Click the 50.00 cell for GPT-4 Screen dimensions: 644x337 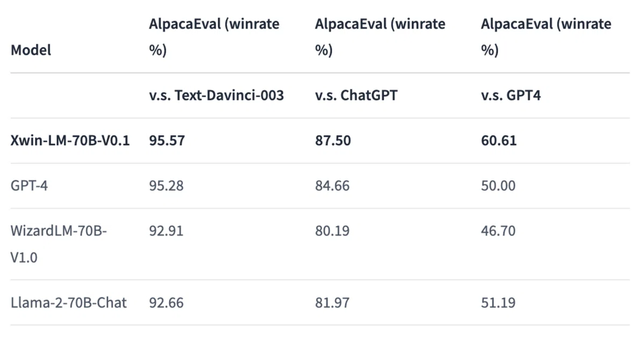coord(498,186)
